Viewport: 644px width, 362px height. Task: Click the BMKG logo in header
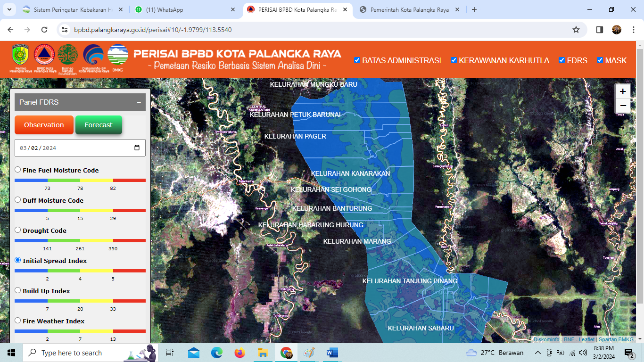click(x=118, y=57)
